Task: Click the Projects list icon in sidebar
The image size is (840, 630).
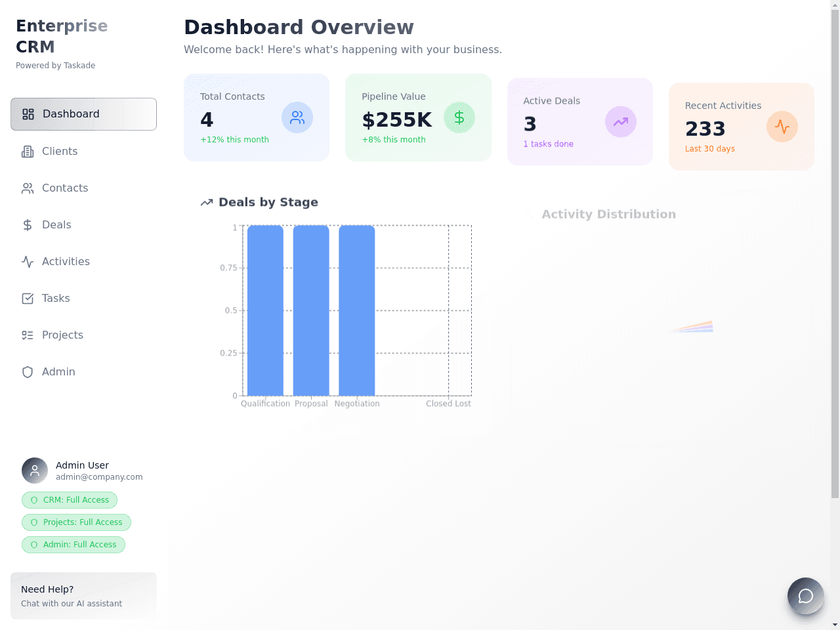Action: (x=28, y=335)
